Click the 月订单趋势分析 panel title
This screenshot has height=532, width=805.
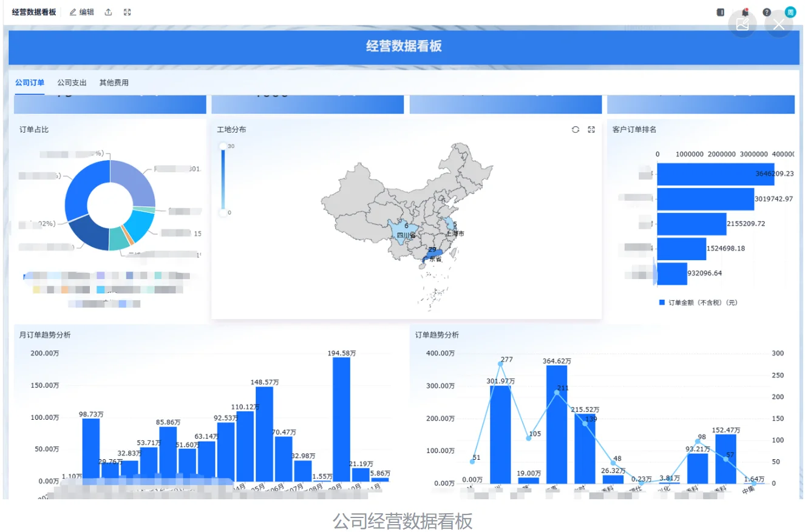click(45, 335)
